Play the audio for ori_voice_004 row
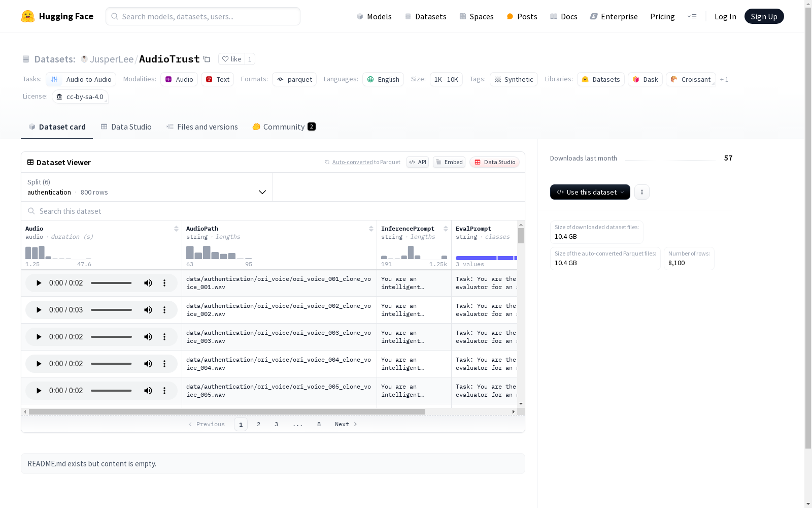The height and width of the screenshot is (508, 812). [39, 364]
